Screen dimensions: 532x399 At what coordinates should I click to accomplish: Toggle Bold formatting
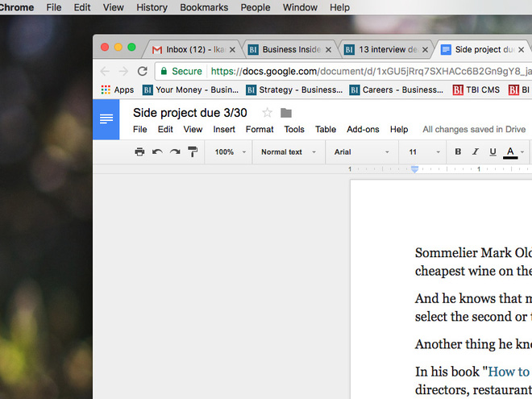point(458,152)
